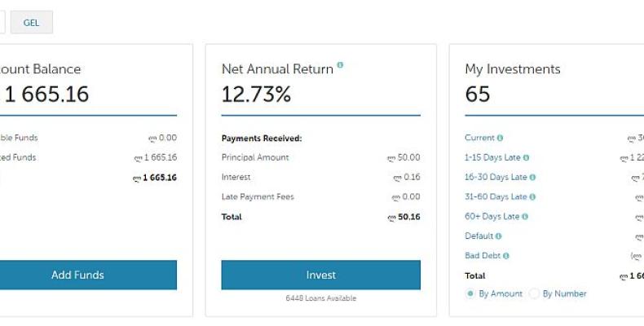Click the info icon next to 60+ Days Late

coord(525,217)
